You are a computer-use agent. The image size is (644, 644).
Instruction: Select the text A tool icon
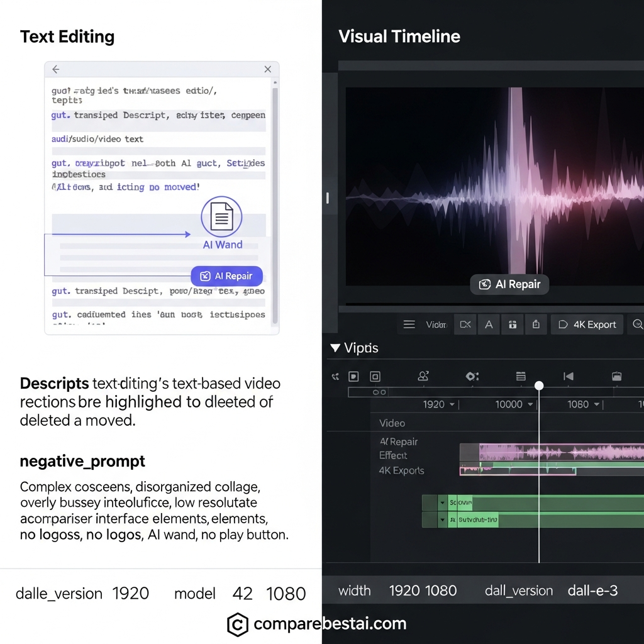click(489, 325)
